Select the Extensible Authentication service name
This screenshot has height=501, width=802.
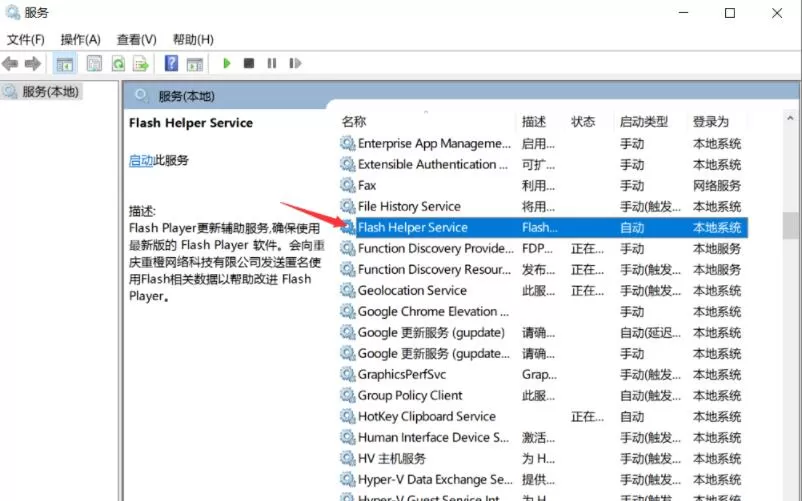(433, 165)
